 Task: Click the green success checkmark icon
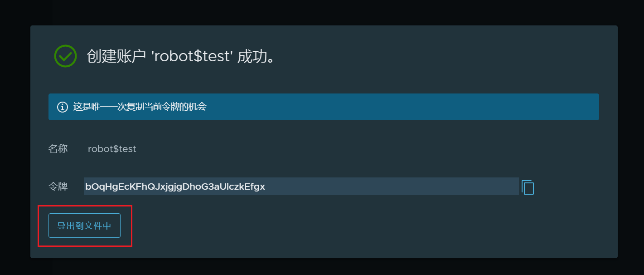coord(65,56)
